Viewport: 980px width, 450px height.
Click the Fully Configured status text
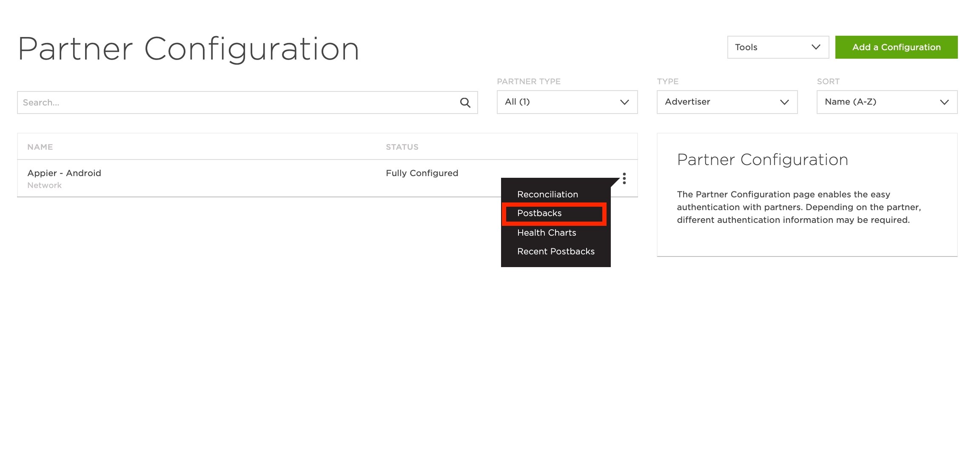click(422, 173)
